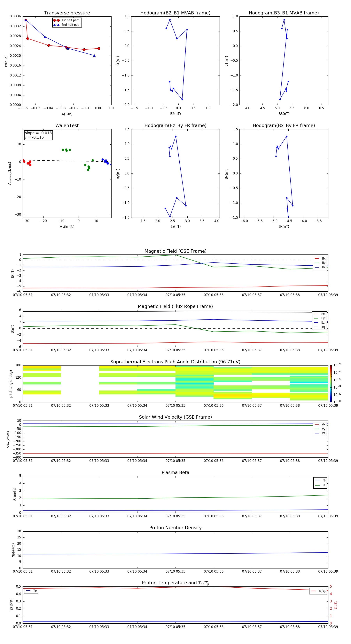351x644 pixels.
Task: Select the 'Hodogram(Bx_By FR frame)' title
Action: click(x=284, y=125)
